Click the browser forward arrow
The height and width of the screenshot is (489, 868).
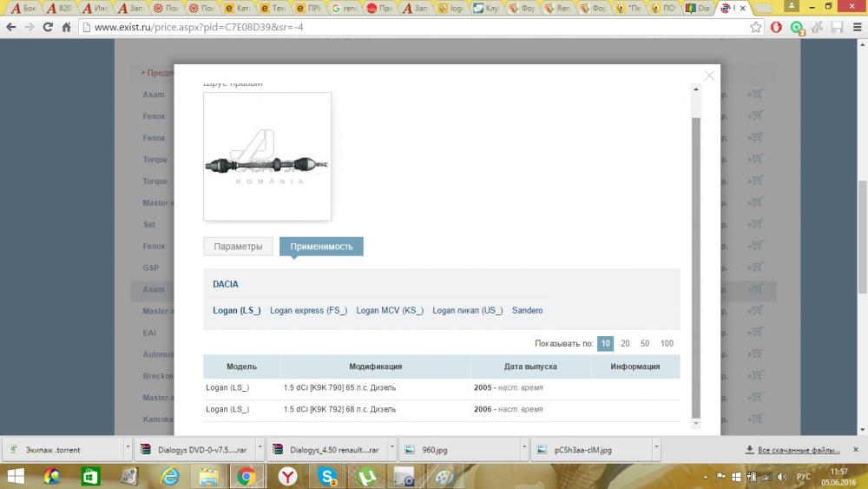pos(30,27)
